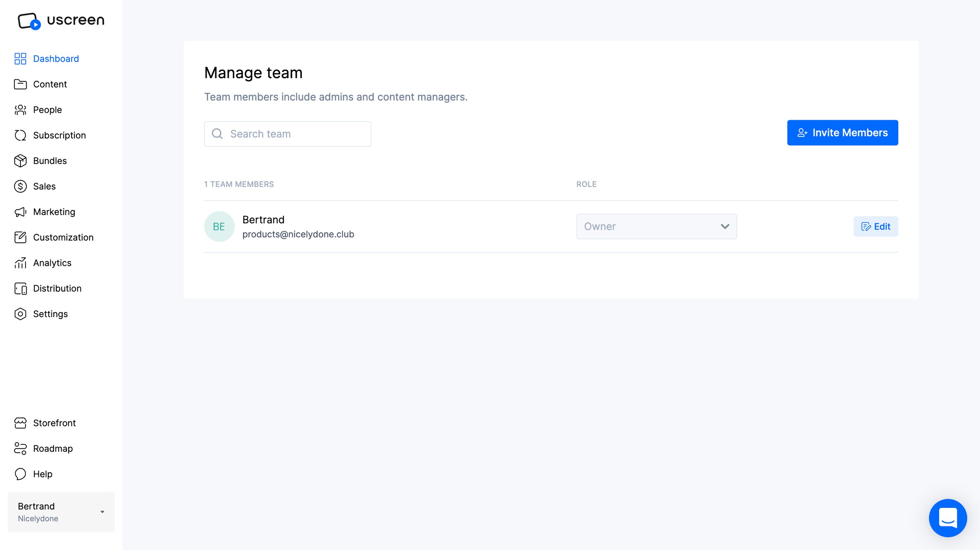Click the Subscription cycle icon
The image size is (980, 550).
pos(20,135)
